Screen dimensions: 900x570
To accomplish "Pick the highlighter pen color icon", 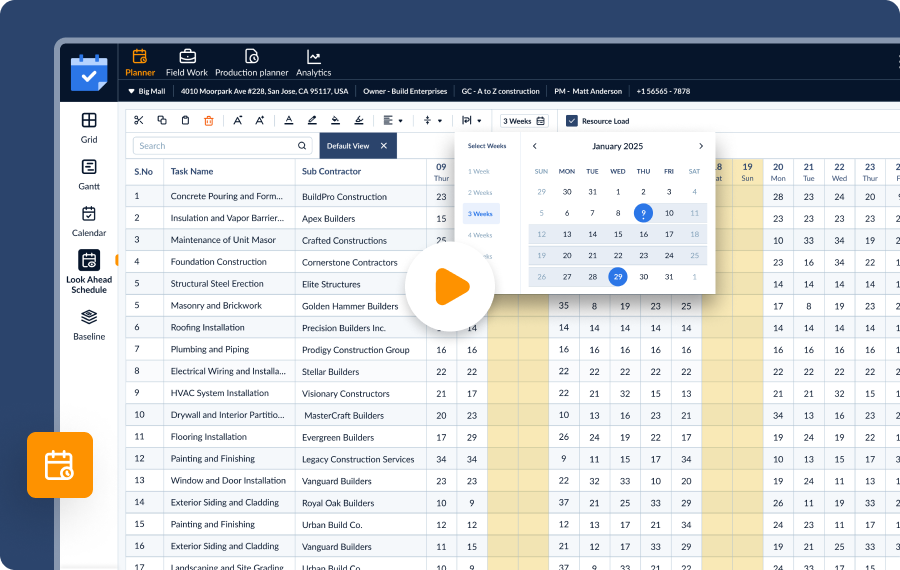I will coord(312,121).
